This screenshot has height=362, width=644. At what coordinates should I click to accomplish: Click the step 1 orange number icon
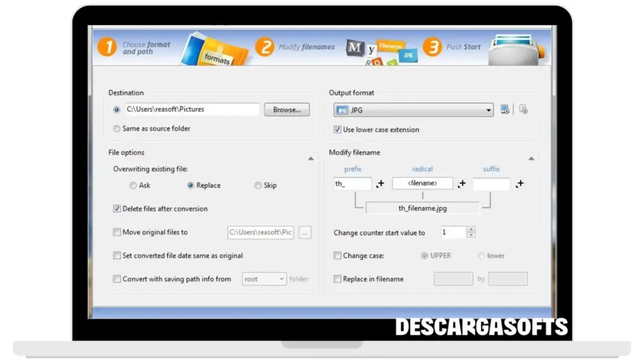coord(108,48)
